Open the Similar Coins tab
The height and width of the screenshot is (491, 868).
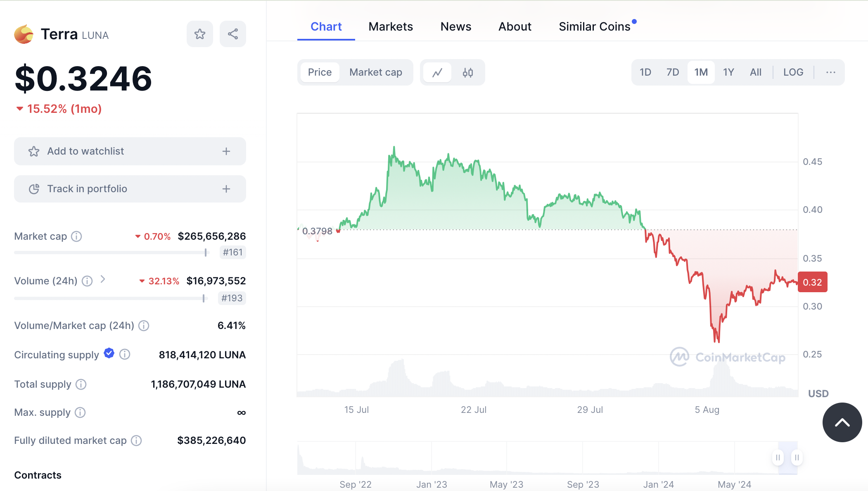pyautogui.click(x=595, y=26)
